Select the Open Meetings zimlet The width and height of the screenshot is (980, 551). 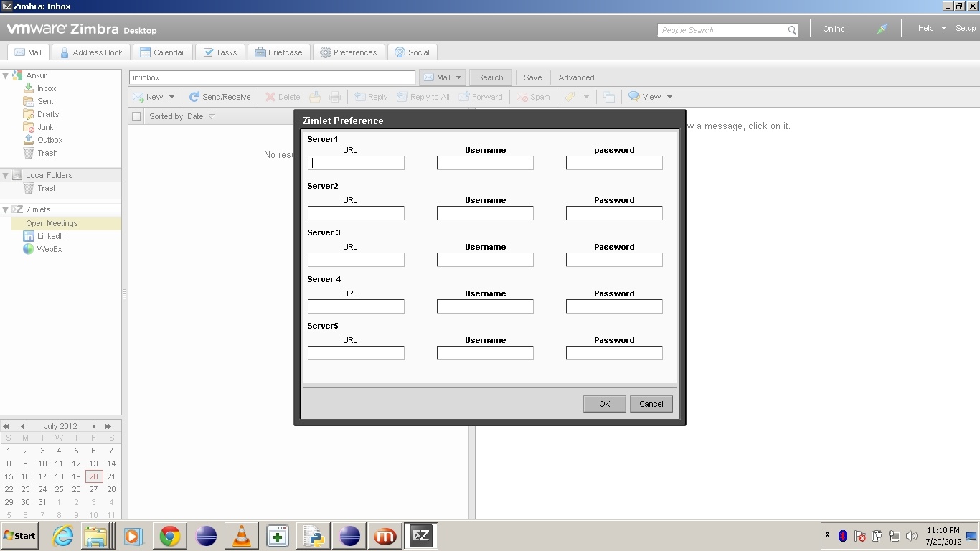[52, 223]
